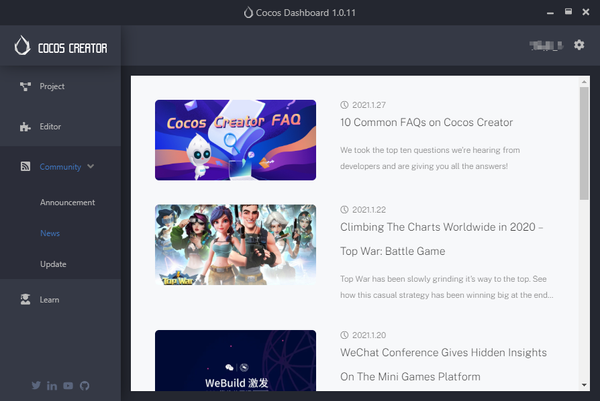Maximize the Cocos Dashboard window
Screen dimensions: 600x401
coord(568,12)
